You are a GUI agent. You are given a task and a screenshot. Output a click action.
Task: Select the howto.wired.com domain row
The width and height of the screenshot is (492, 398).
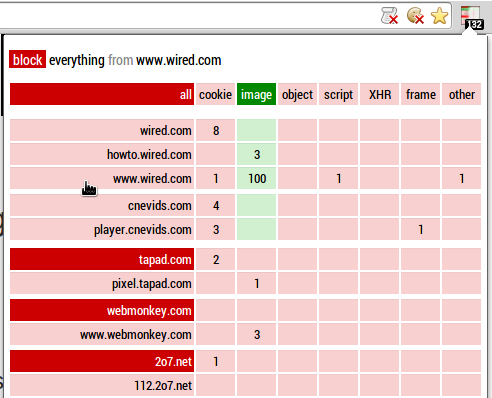click(102, 154)
